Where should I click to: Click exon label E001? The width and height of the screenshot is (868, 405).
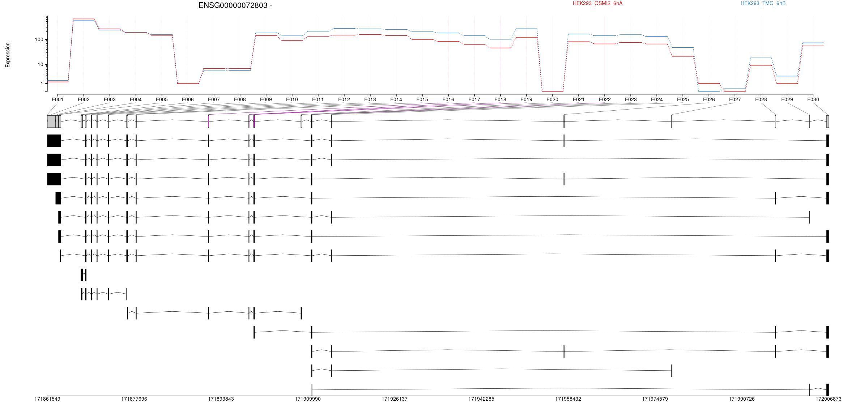58,99
